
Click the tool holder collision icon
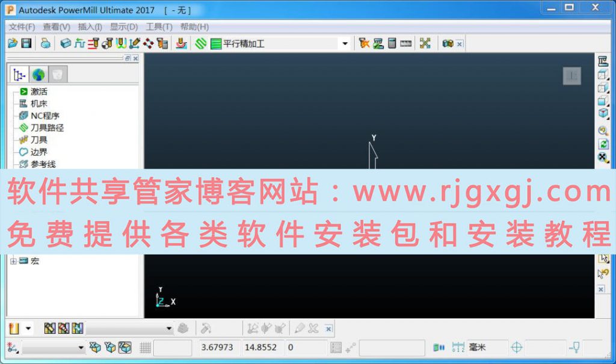(x=162, y=43)
